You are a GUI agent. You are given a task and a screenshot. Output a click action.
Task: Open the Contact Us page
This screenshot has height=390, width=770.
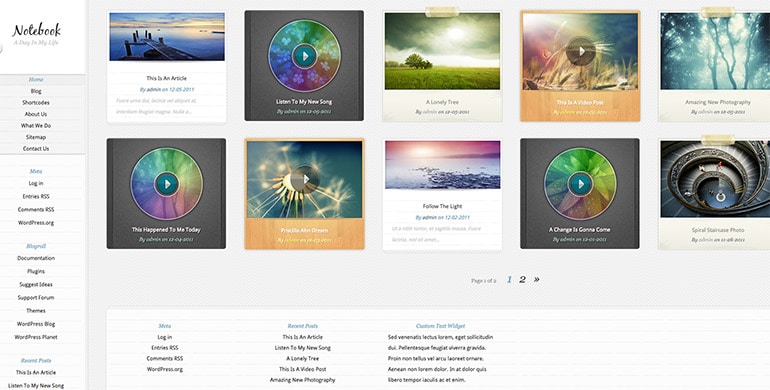(36, 148)
